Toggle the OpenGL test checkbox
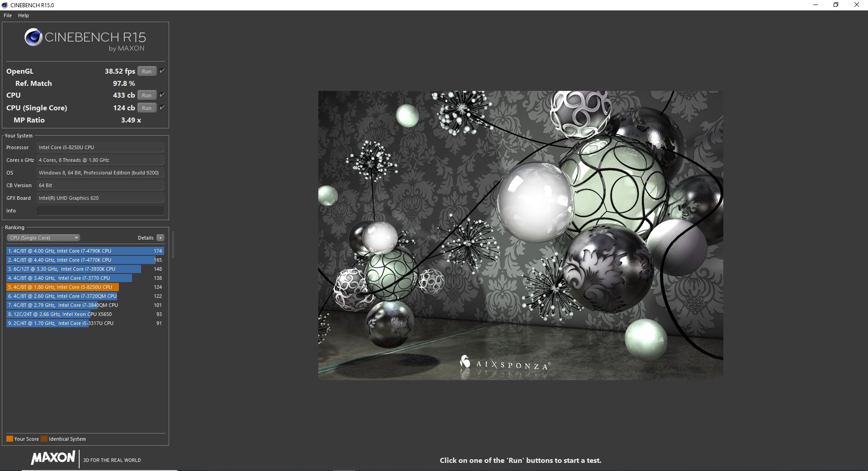The width and height of the screenshot is (868, 471). (x=162, y=71)
